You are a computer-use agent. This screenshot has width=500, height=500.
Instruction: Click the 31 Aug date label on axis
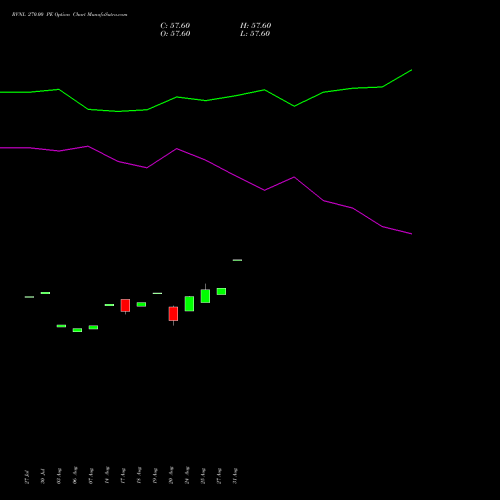[235, 476]
